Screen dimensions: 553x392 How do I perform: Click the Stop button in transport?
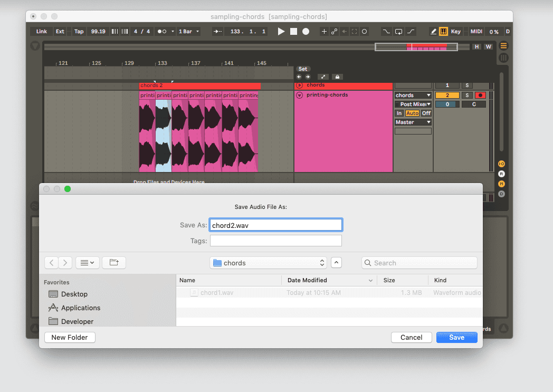tap(294, 31)
